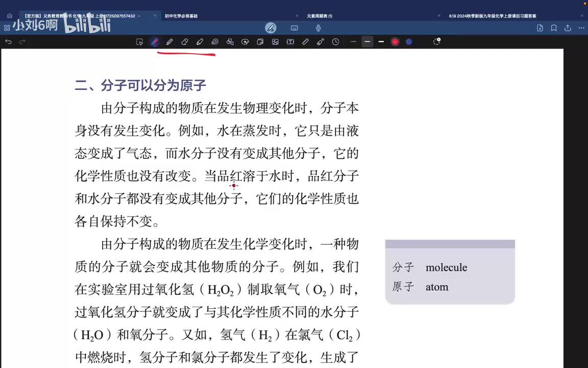Viewport: 588px width, 368px height.
Task: Close the 元素周期表 (1) tab
Action: [x=439, y=16]
